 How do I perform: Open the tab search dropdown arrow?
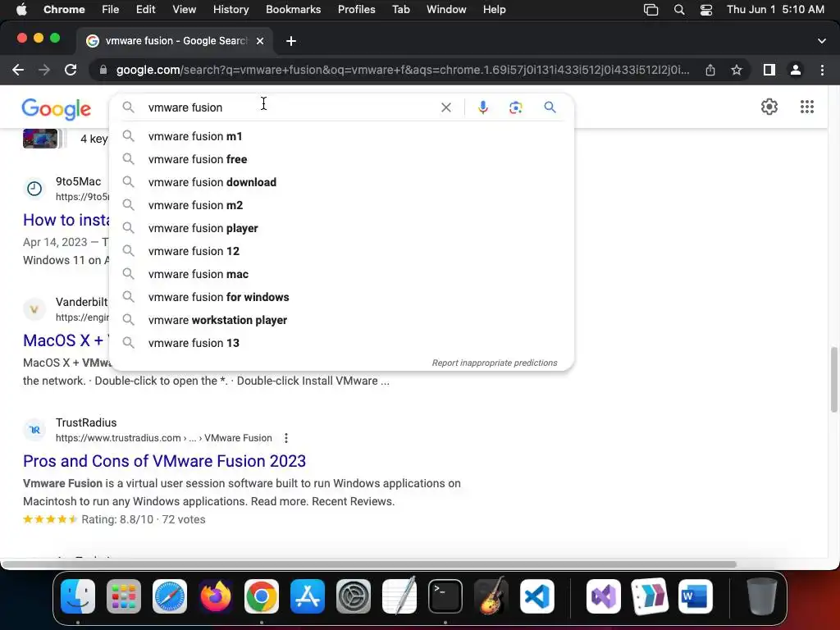pyautogui.click(x=821, y=41)
